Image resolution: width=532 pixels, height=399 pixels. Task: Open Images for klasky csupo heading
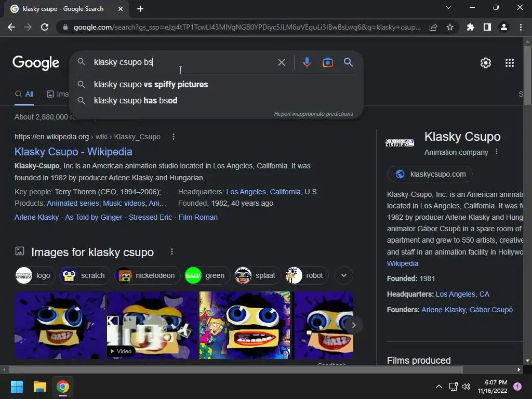(x=92, y=252)
